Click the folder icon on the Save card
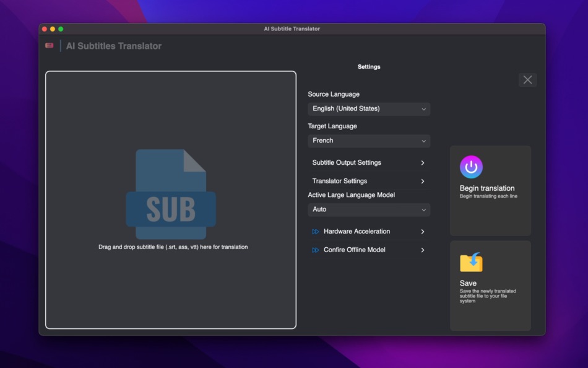The height and width of the screenshot is (368, 588). tap(471, 262)
